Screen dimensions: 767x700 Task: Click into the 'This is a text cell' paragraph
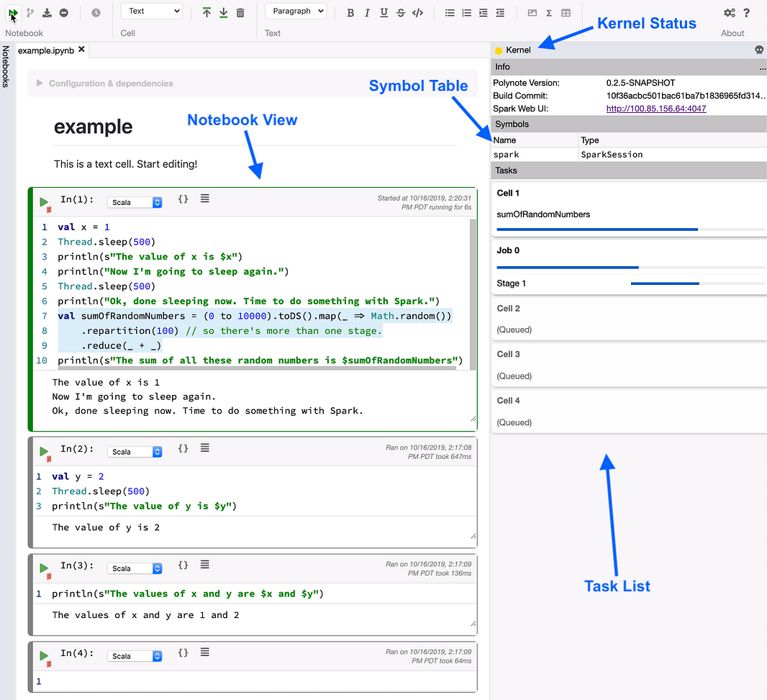point(126,164)
